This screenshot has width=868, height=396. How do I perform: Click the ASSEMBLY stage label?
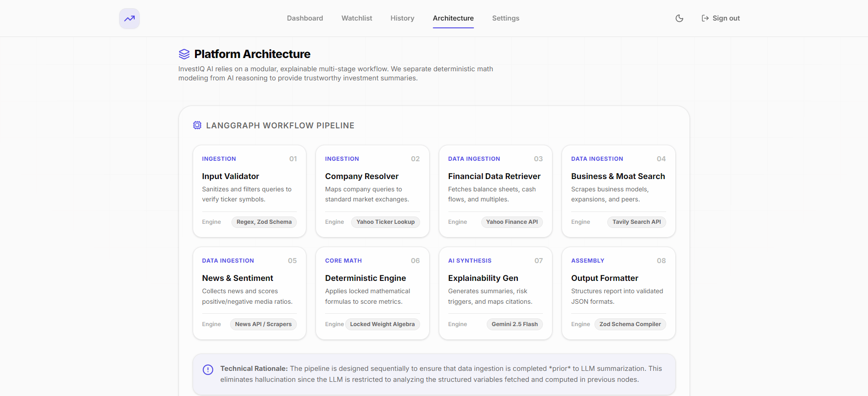(588, 261)
